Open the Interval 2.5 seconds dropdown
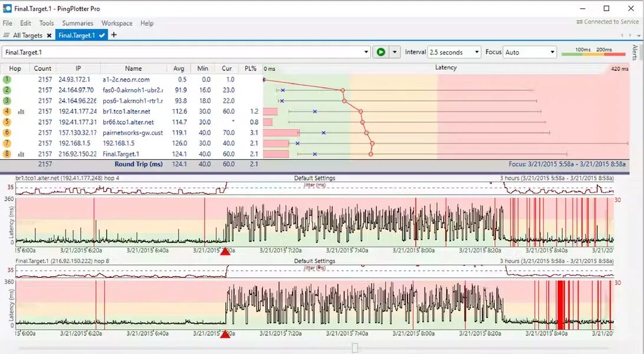 (454, 52)
